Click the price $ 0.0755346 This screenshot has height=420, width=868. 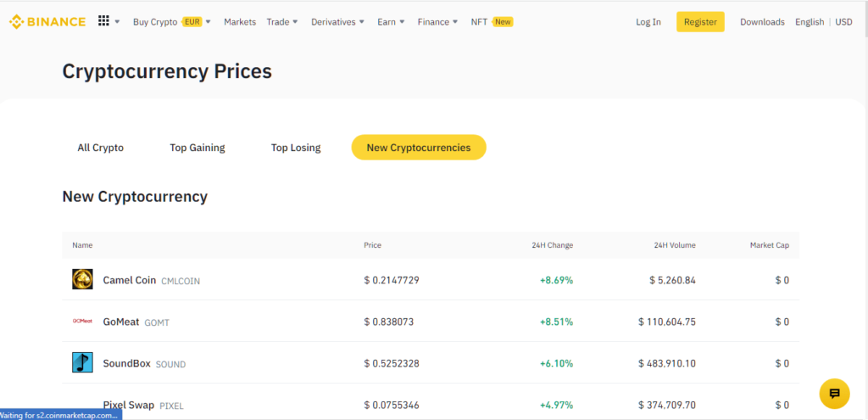(x=392, y=405)
